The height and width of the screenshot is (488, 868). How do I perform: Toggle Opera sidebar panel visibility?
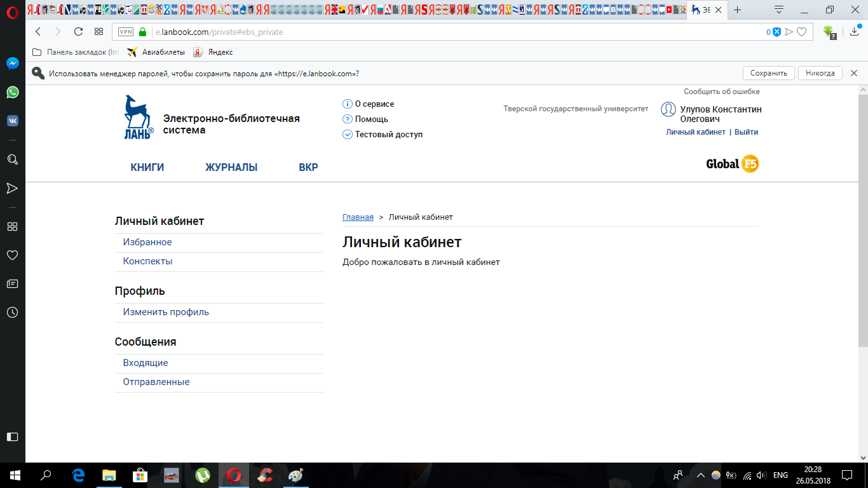tap(12, 437)
